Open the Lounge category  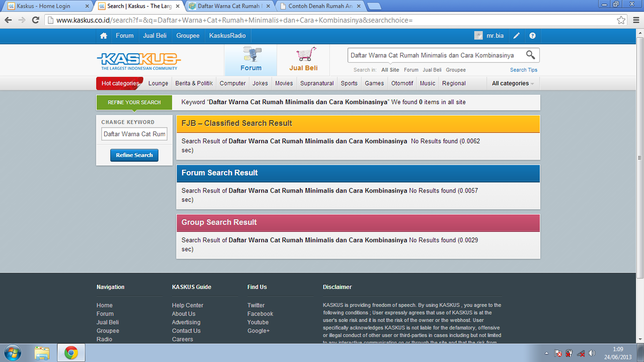tap(158, 83)
